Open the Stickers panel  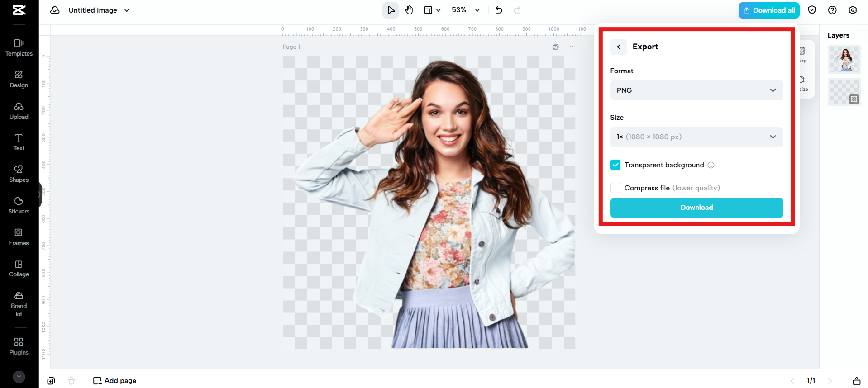coord(19,205)
